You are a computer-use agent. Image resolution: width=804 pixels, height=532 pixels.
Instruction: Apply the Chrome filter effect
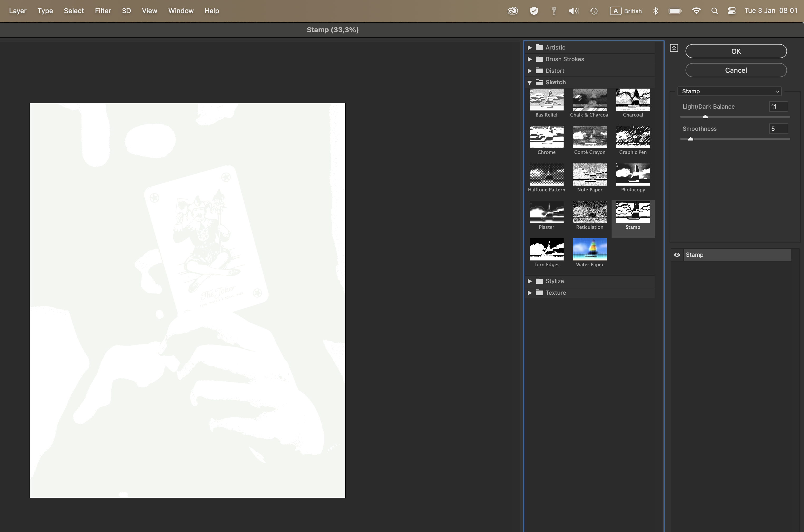546,139
